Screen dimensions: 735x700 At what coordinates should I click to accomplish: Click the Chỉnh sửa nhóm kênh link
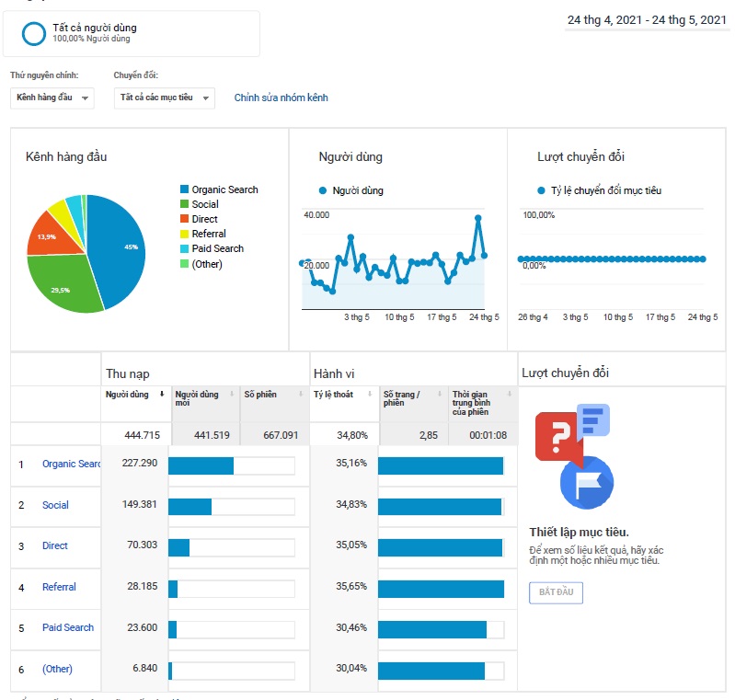[281, 98]
